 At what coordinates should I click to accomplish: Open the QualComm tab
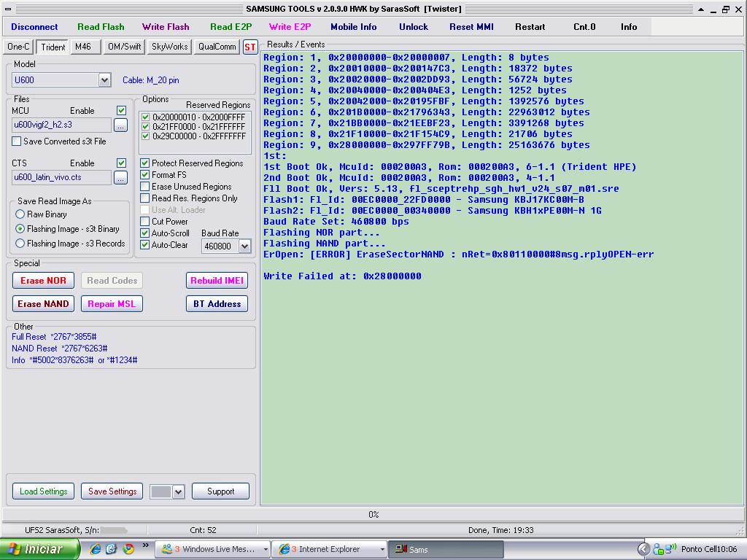point(217,47)
